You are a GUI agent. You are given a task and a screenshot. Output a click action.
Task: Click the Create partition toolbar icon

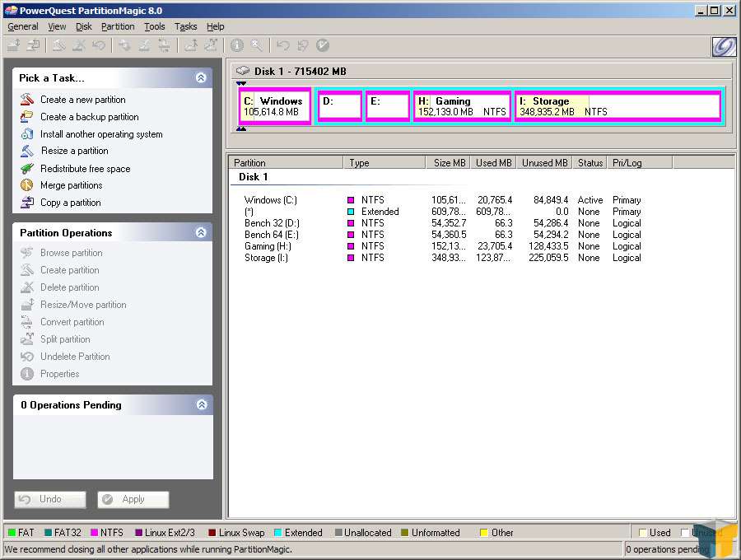click(58, 45)
